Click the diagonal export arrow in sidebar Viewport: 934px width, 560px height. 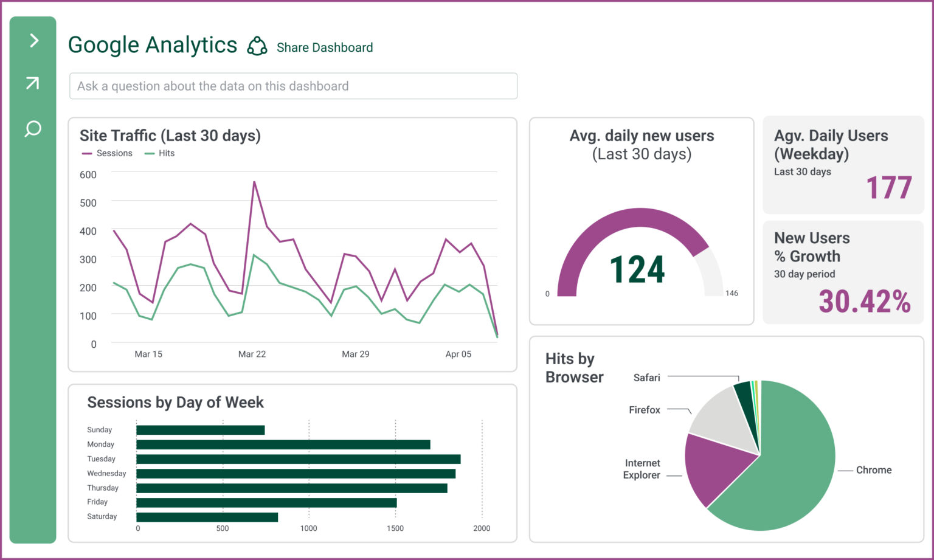(32, 83)
